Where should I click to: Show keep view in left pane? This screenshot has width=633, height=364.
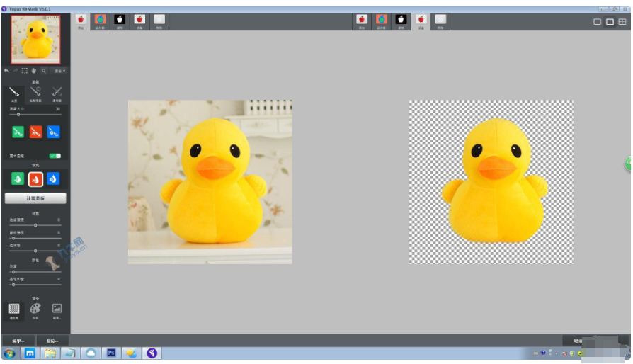(x=139, y=21)
